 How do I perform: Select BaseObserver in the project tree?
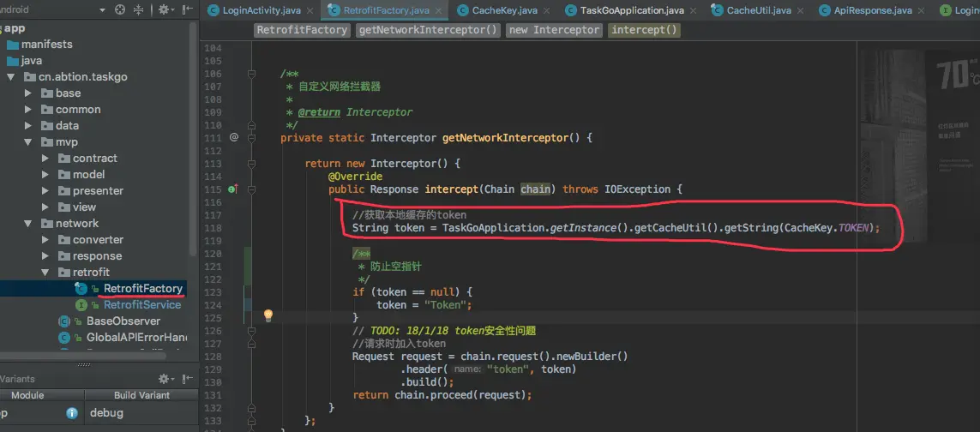(x=123, y=321)
